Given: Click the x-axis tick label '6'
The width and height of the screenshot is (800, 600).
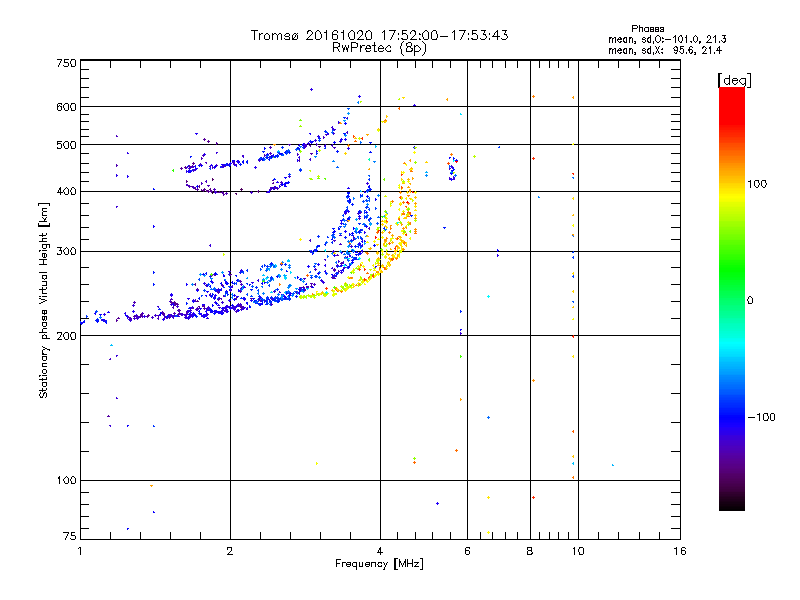Looking at the screenshot, I should [467, 551].
